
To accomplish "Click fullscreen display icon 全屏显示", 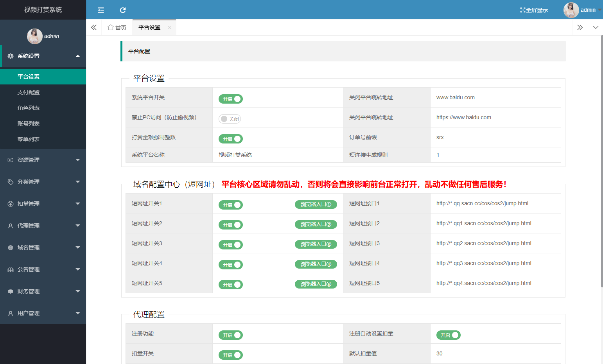I will coord(534,10).
